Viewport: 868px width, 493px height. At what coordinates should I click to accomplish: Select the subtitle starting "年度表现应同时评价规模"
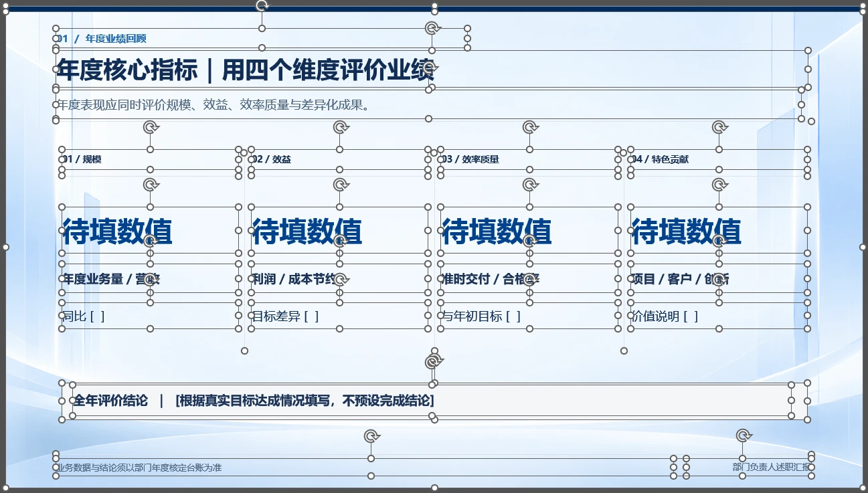[x=213, y=105]
